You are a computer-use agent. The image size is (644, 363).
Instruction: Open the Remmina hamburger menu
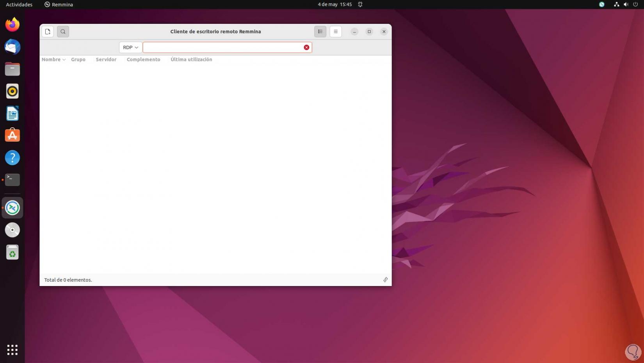(x=336, y=32)
